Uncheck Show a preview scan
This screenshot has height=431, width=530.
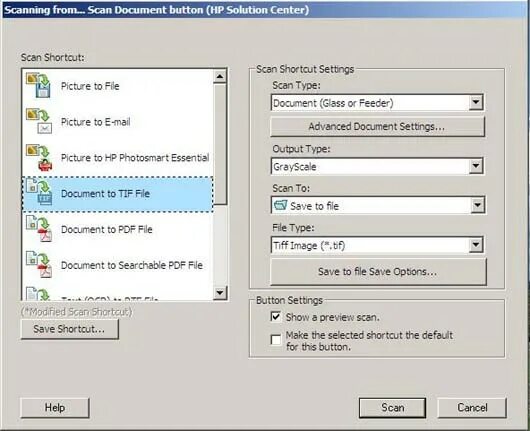(x=276, y=317)
